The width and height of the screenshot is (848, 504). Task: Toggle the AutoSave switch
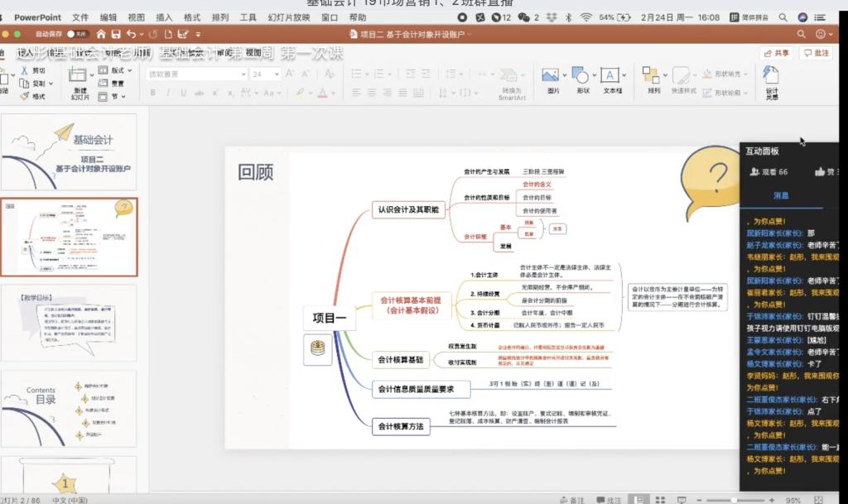pyautogui.click(x=79, y=34)
